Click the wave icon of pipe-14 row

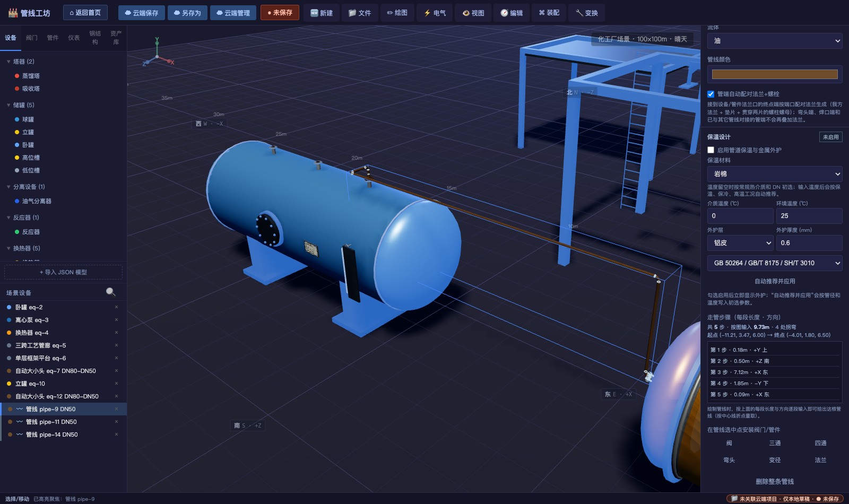(20, 435)
